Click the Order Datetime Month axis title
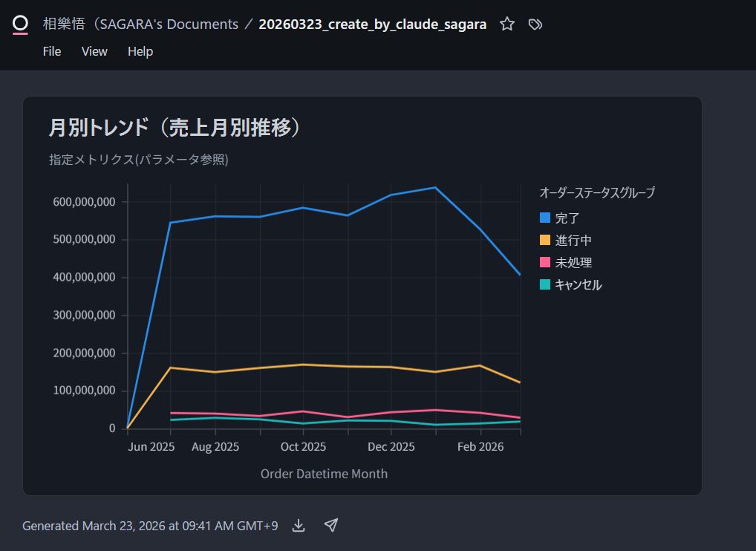 tap(324, 474)
